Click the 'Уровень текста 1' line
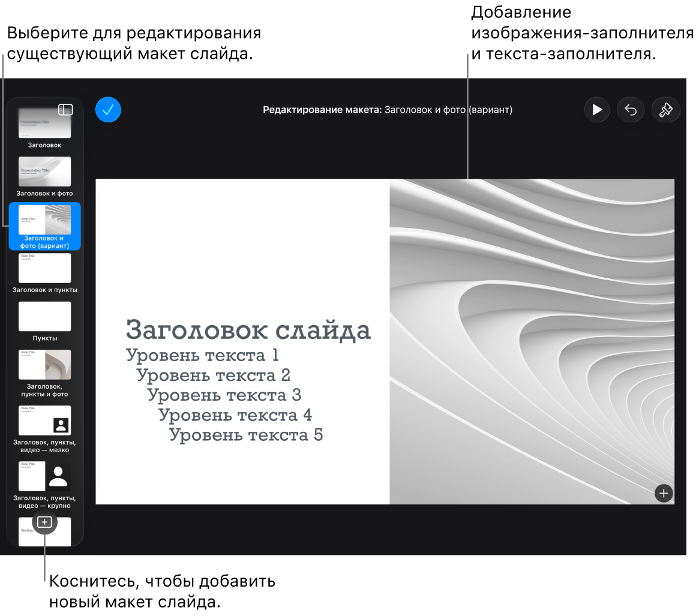This screenshot has height=616, width=699. 202,355
